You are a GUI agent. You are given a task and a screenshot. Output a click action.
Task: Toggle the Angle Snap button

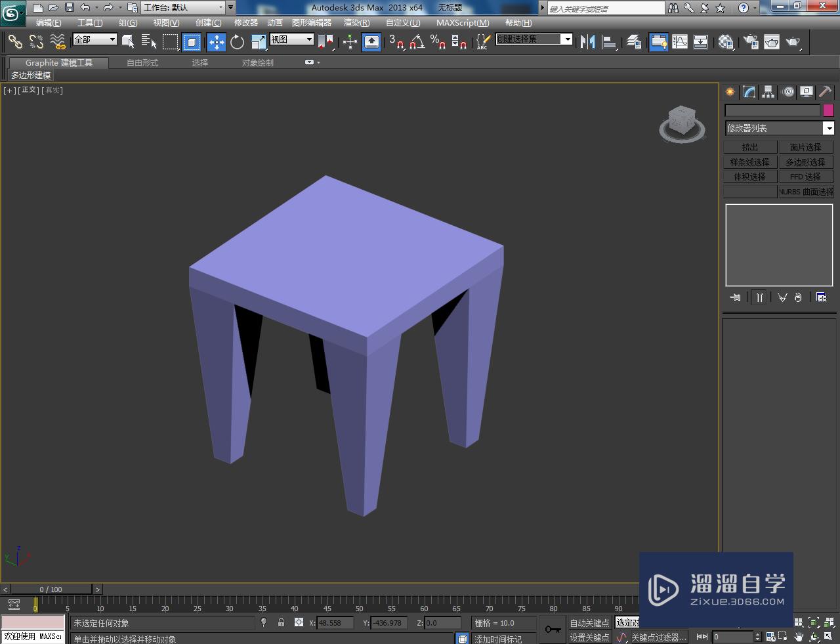pos(417,42)
